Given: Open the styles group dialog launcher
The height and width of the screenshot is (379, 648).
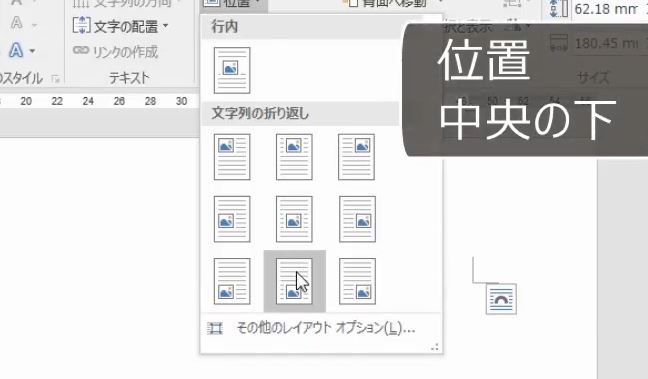Looking at the screenshot, I should (x=56, y=79).
